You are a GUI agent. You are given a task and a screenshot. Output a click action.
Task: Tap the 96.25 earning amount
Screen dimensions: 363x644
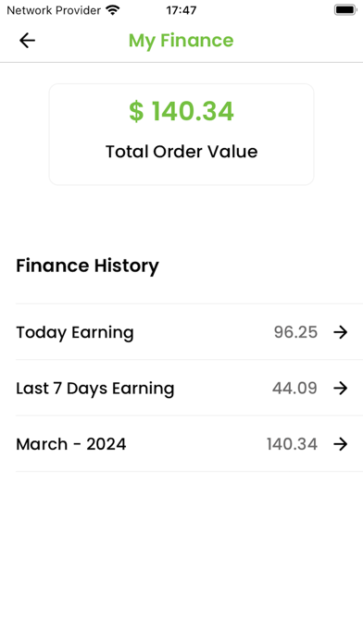point(295,332)
